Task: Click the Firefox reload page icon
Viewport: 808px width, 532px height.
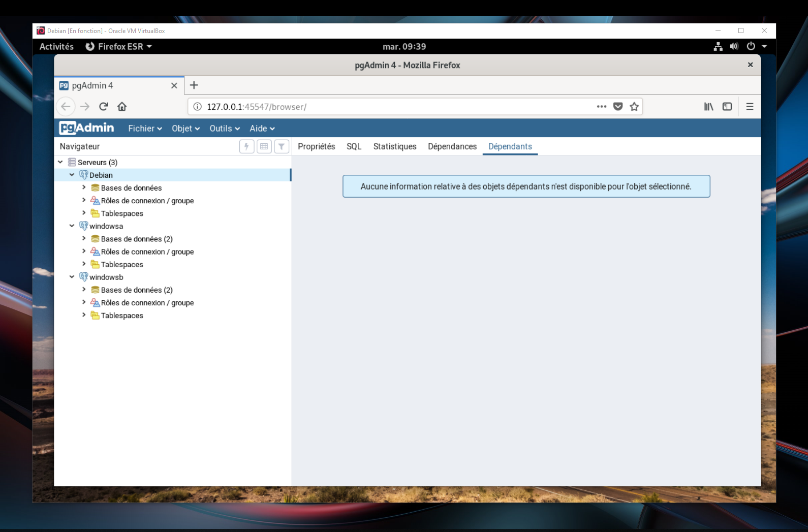Action: point(104,107)
